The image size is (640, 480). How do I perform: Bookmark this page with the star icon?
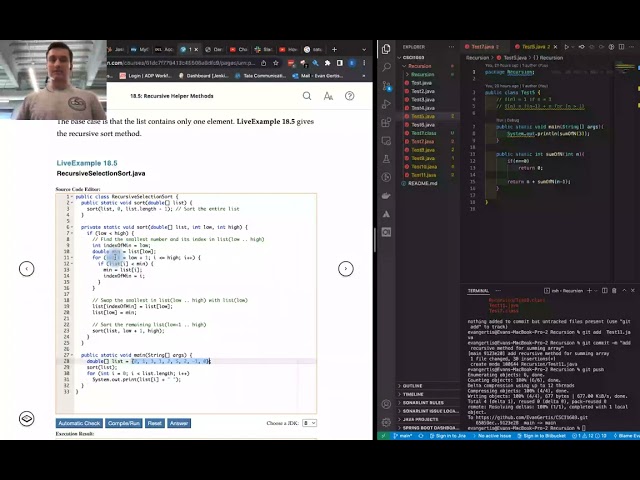click(276, 63)
